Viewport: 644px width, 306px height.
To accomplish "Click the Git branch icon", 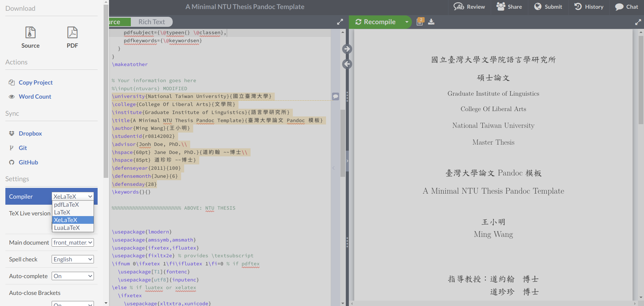I will [12, 148].
